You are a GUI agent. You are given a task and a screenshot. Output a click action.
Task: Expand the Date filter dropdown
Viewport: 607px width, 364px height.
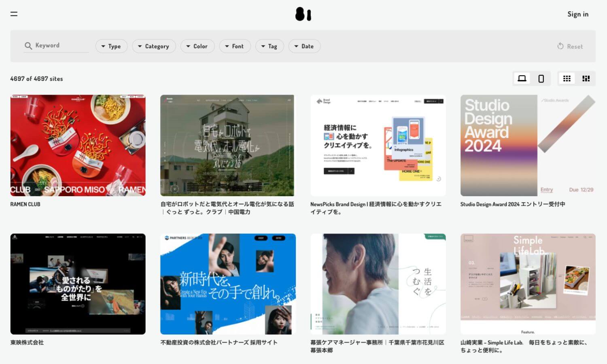click(x=304, y=46)
